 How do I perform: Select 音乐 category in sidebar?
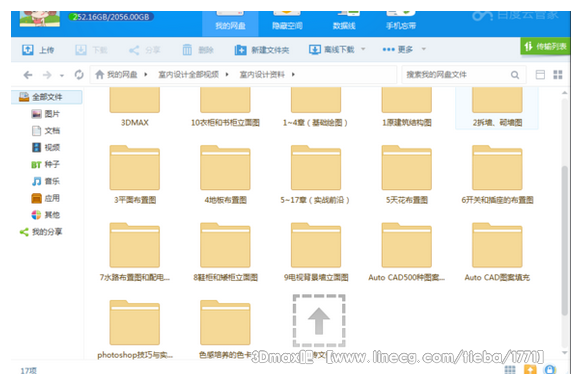tap(46, 181)
